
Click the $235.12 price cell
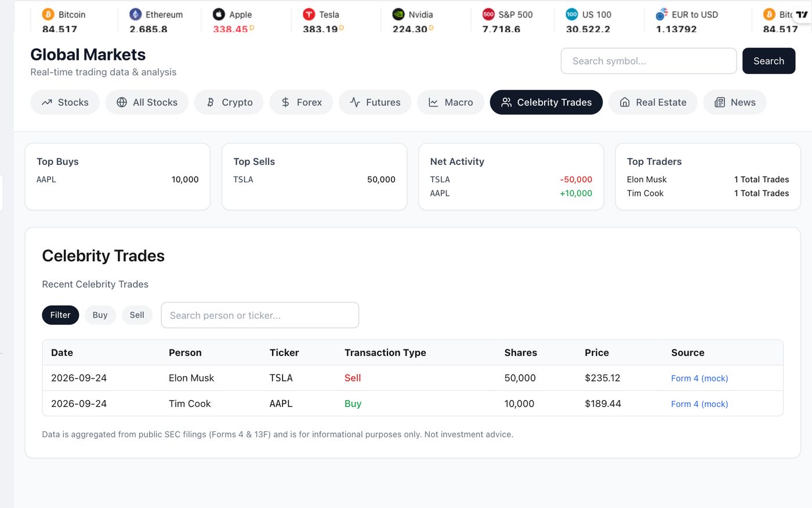[x=603, y=378]
